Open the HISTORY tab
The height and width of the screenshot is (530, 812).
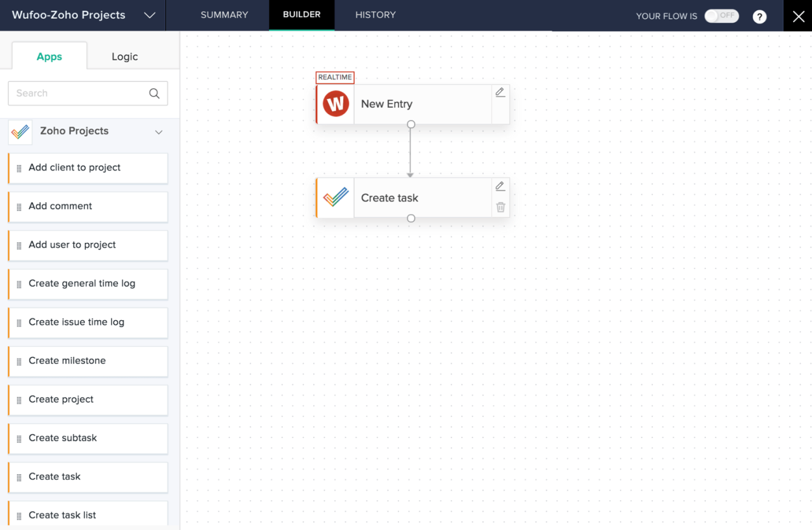[375, 15]
